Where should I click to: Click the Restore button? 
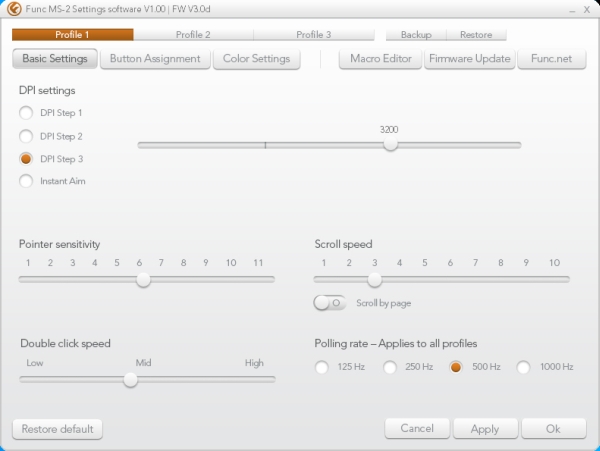point(476,35)
